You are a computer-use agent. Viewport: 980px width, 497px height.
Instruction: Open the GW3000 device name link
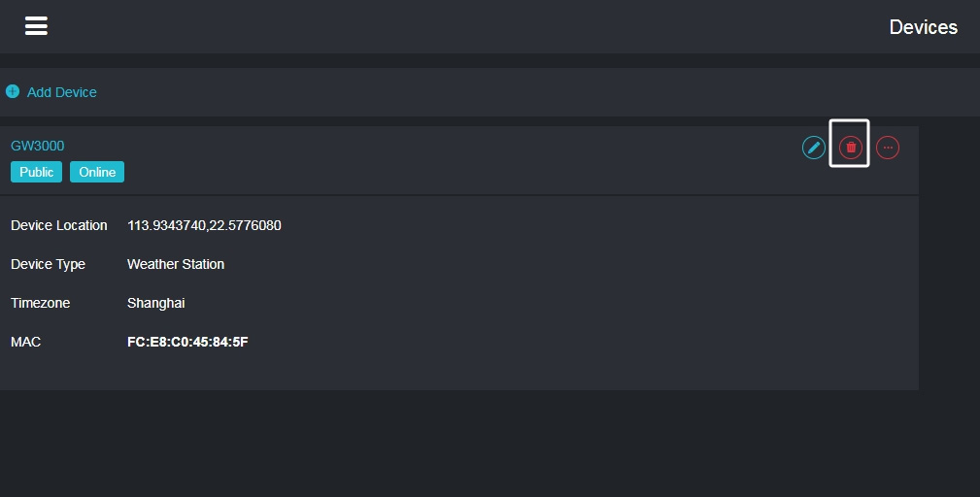pos(38,146)
